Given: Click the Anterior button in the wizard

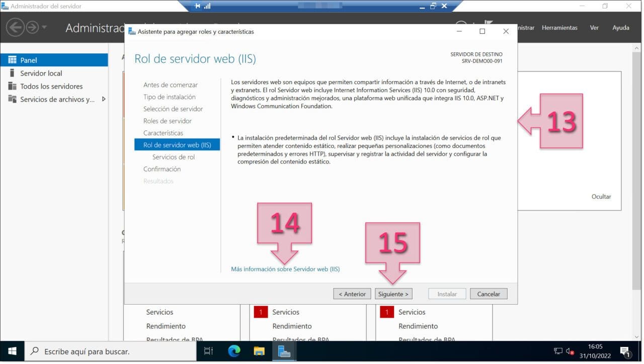Looking at the screenshot, I should tap(352, 294).
